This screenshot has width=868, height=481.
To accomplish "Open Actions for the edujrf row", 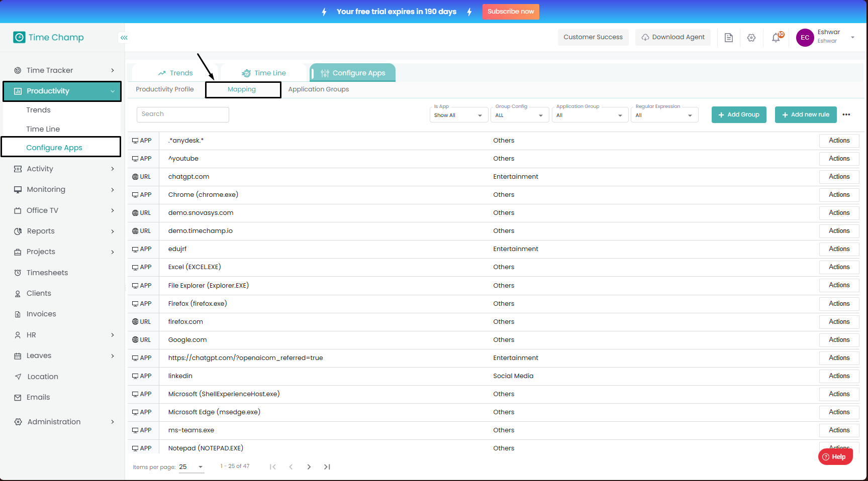I will [839, 249].
